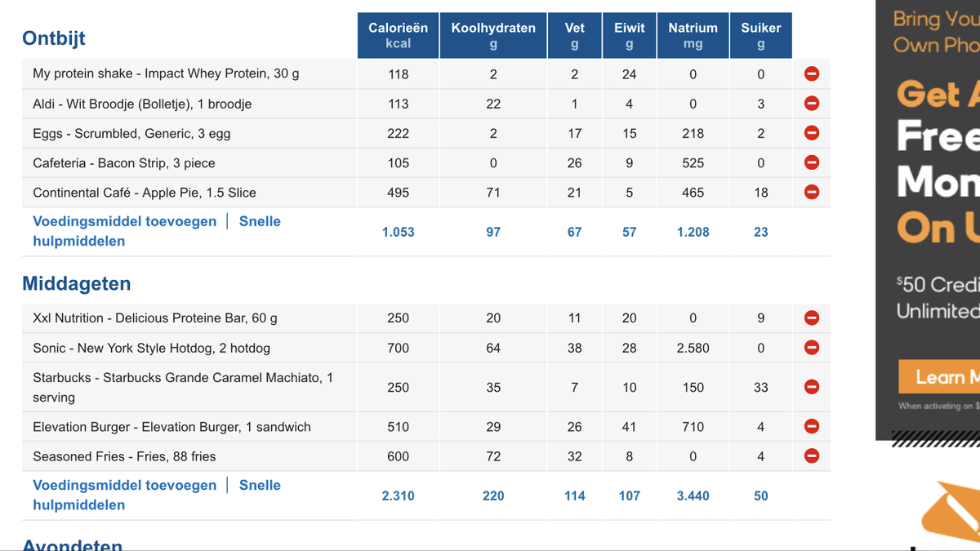Delete the Cafeteria Bacon Strip entry
Image resolution: width=980 pixels, height=551 pixels.
click(812, 162)
